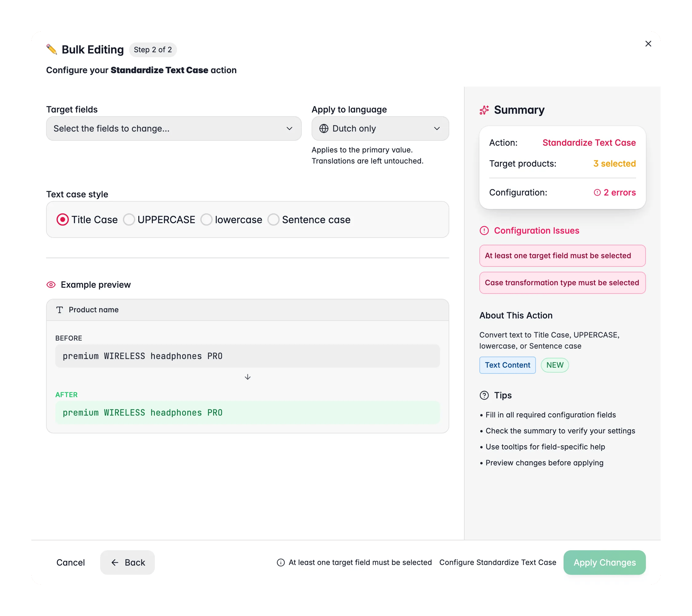Click the text type icon by Product name

point(60,310)
